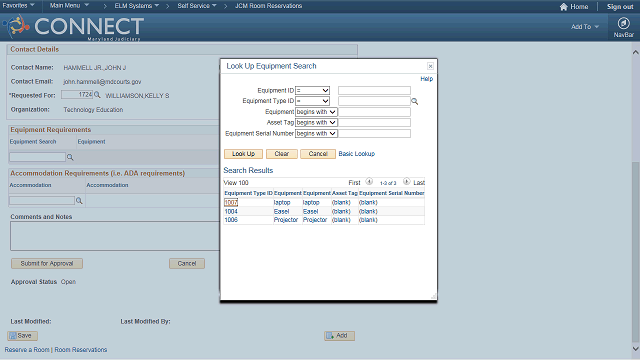This screenshot has width=640, height=360.
Task: Open Asset Tag 'begins with' operator dropdown
Action: click(316, 122)
